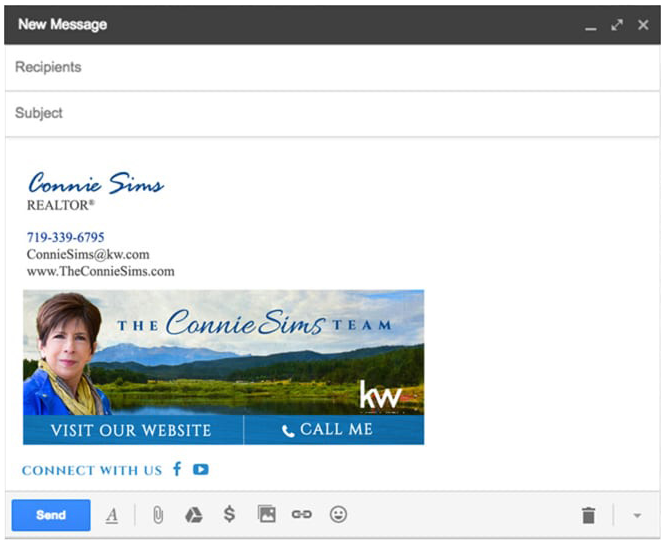Click the send money dollar icon
The height and width of the screenshot is (544, 664).
coord(229,515)
